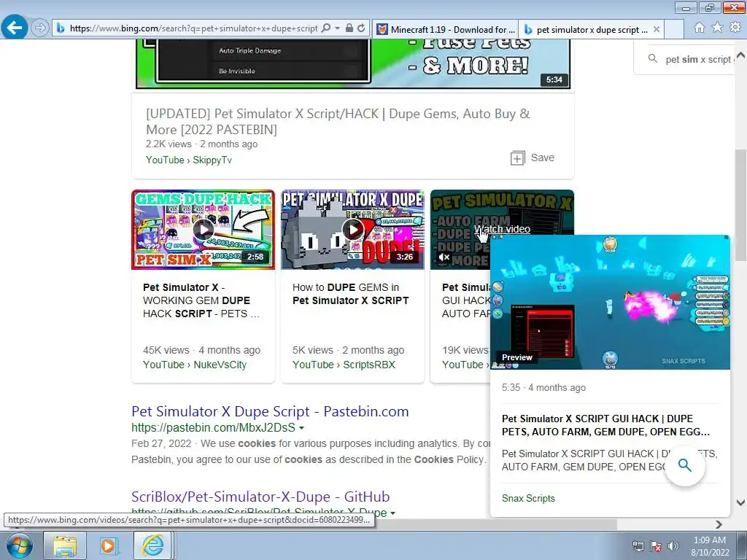The width and height of the screenshot is (747, 560).
Task: Click the browser Back arrow button
Action: [x=15, y=28]
